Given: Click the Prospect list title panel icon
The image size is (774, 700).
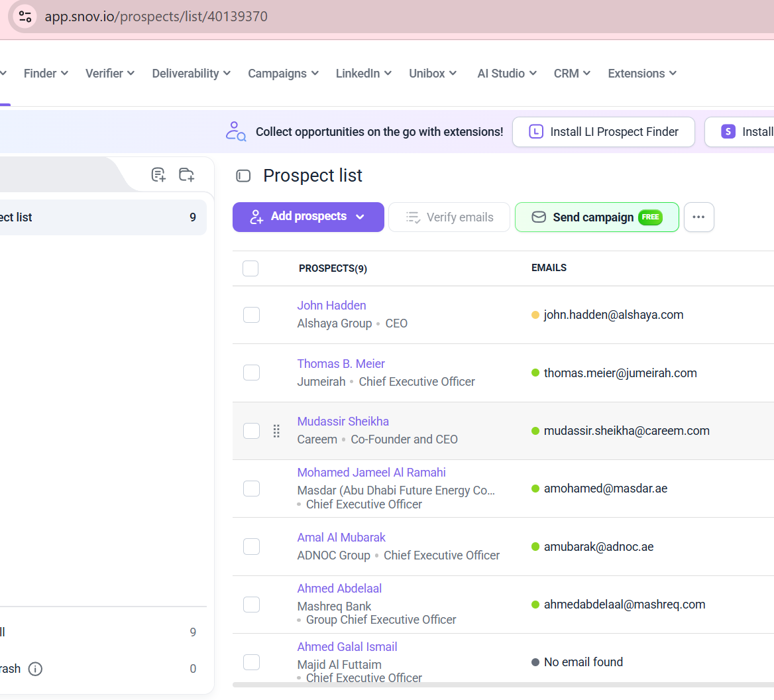Looking at the screenshot, I should click(x=243, y=176).
